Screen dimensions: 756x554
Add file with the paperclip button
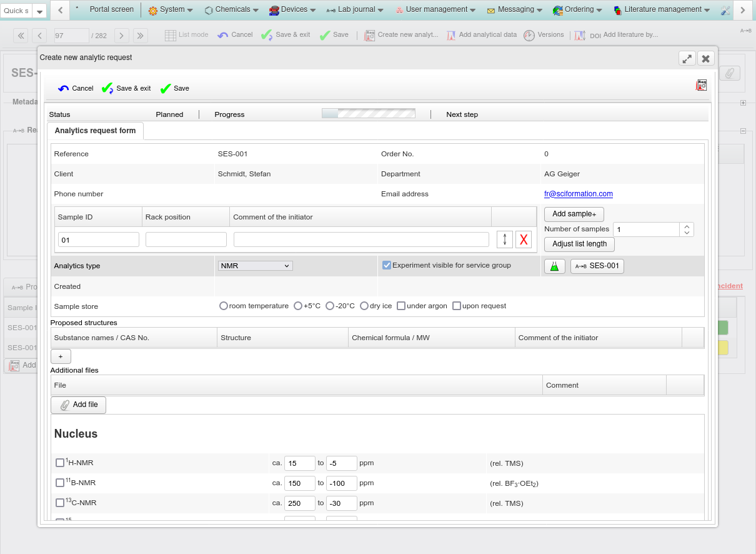click(79, 405)
